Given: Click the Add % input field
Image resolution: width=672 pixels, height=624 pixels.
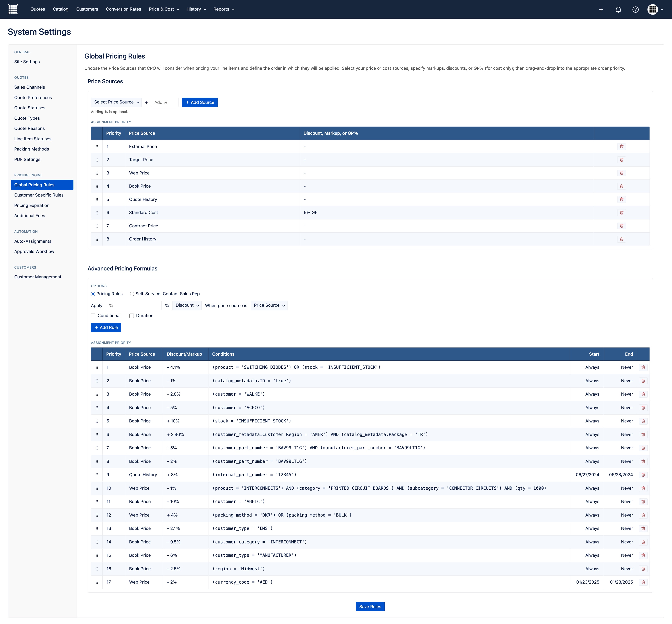Looking at the screenshot, I should [165, 102].
